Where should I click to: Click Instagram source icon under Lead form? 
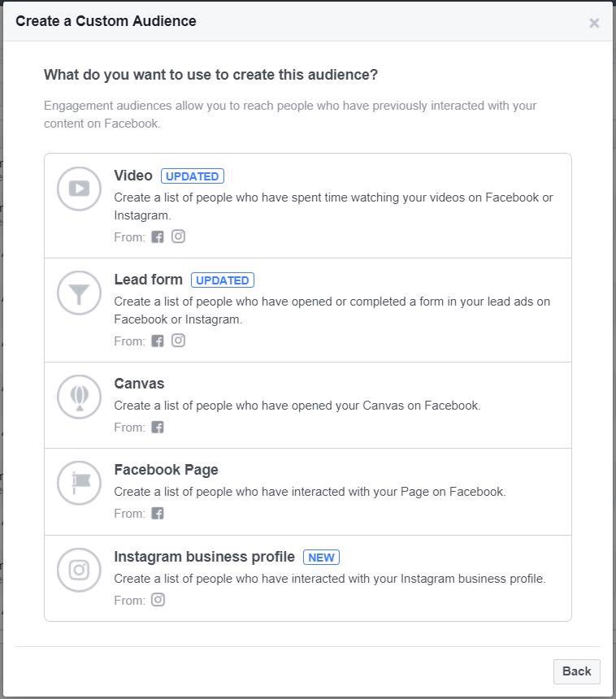178,341
